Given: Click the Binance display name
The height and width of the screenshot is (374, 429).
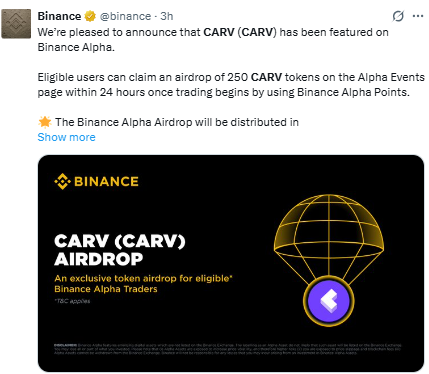Looking at the screenshot, I should [x=59, y=16].
